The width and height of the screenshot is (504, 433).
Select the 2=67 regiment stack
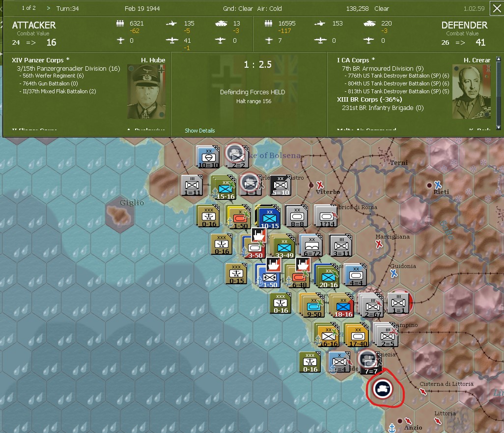click(x=371, y=305)
